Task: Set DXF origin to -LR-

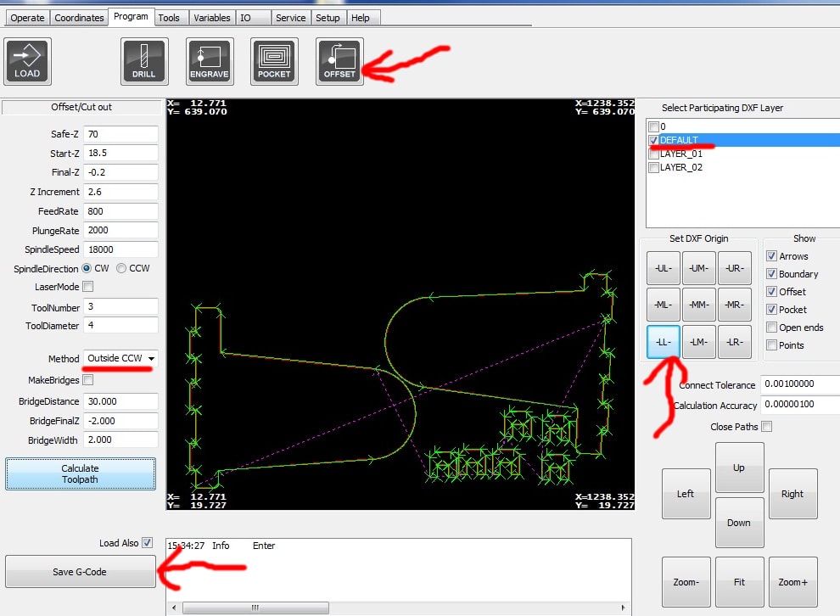Action: click(x=735, y=342)
